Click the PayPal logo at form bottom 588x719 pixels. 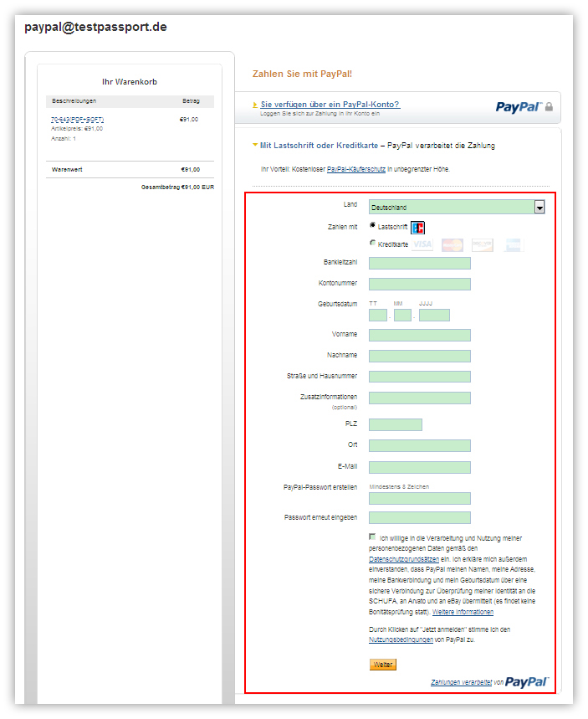[x=527, y=682]
